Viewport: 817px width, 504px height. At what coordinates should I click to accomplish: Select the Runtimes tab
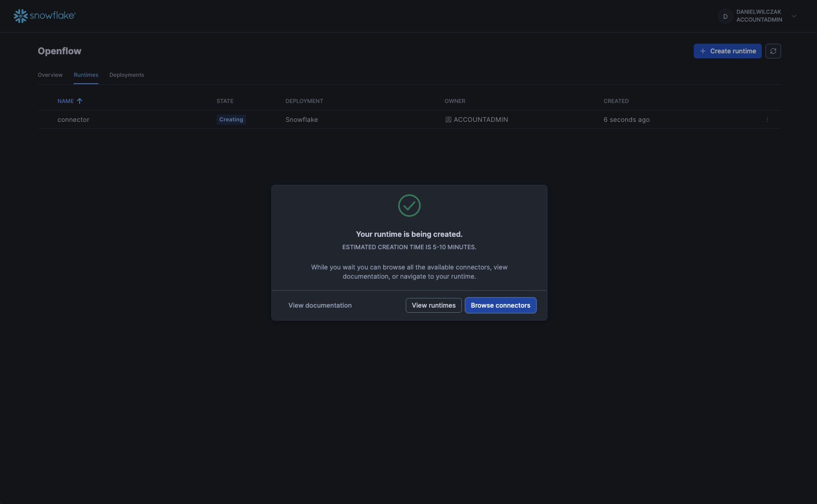click(86, 75)
